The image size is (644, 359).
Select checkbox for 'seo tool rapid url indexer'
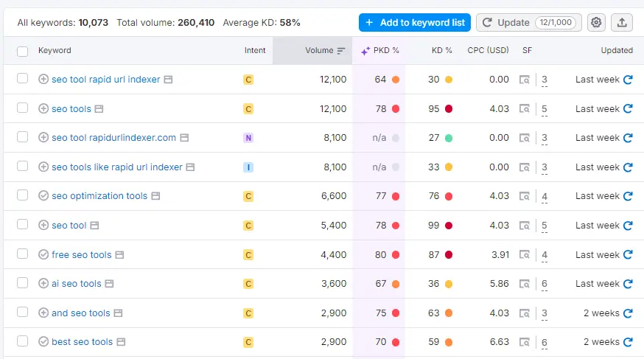coord(23,79)
